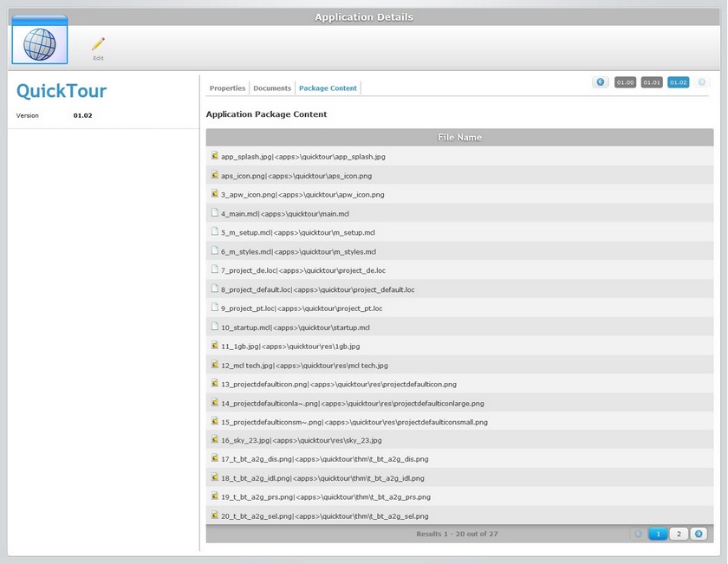This screenshot has height=564, width=728.
Task: Click document icon for 7_project_de.loc
Action: 215,269
